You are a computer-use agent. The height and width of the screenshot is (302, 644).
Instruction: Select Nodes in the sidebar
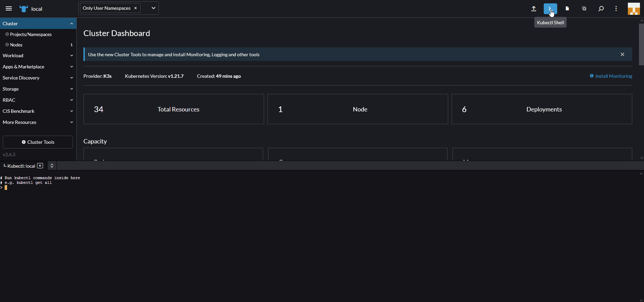pos(16,45)
